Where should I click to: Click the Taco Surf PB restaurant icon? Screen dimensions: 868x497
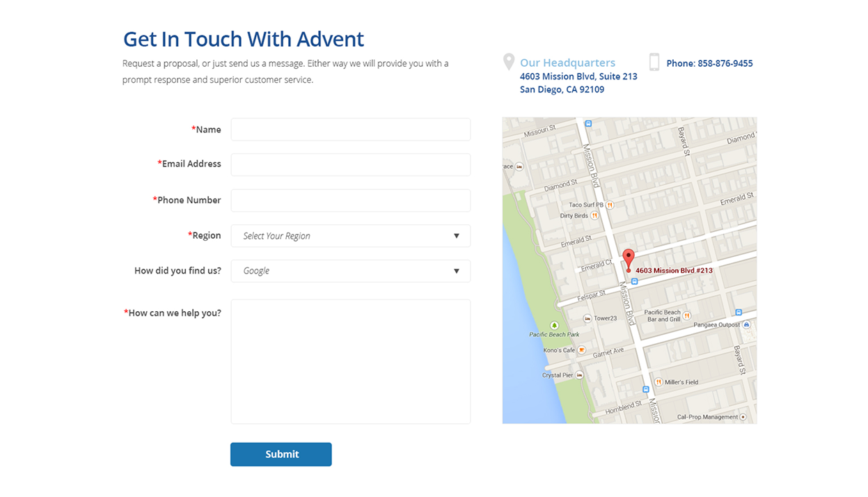[610, 205]
